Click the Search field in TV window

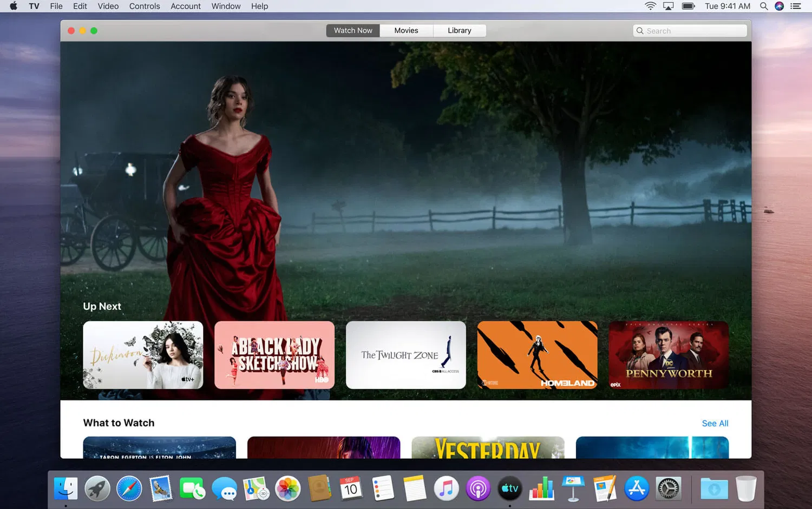tap(690, 31)
